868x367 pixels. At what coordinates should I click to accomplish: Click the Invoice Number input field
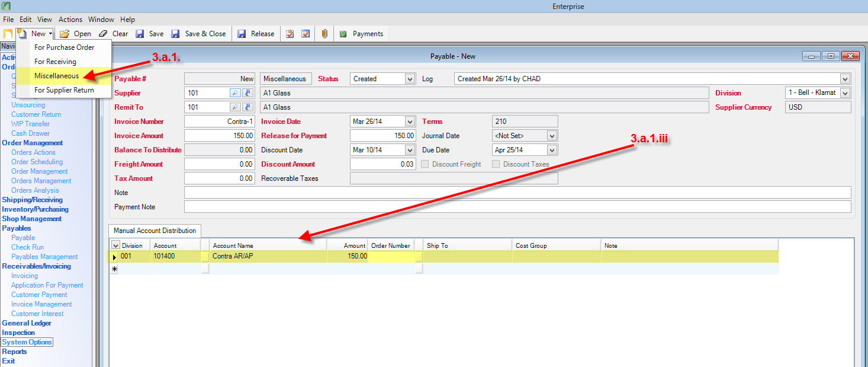point(220,122)
